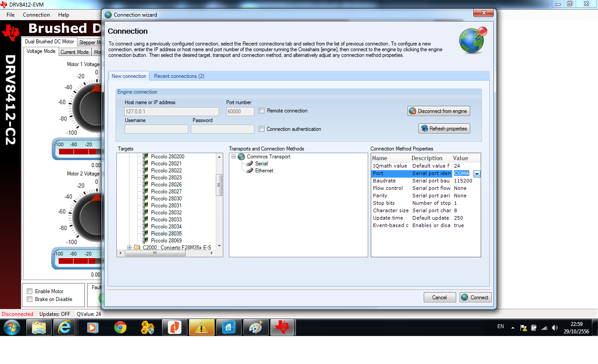Open Windows Explorer from the taskbar
598x364 pixels.
point(39,327)
